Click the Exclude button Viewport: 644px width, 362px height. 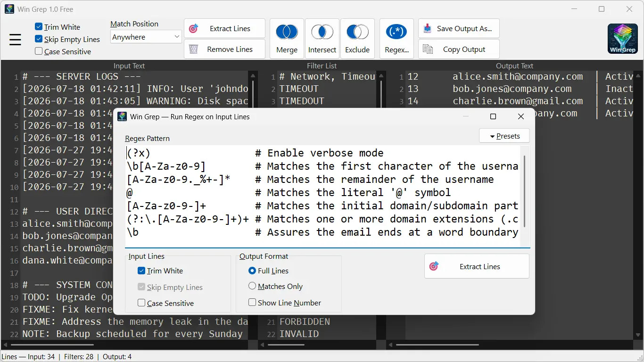357,39
